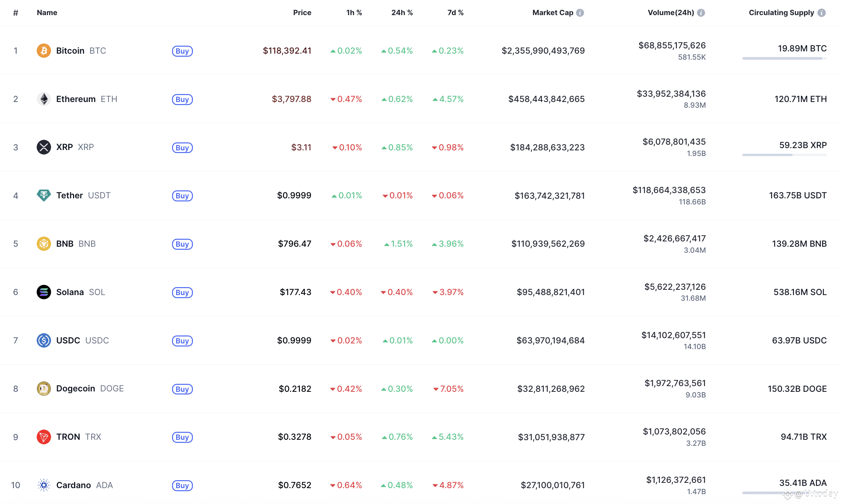The image size is (841, 504).
Task: Click Ethereum price $3,797.88
Action: pyautogui.click(x=292, y=99)
